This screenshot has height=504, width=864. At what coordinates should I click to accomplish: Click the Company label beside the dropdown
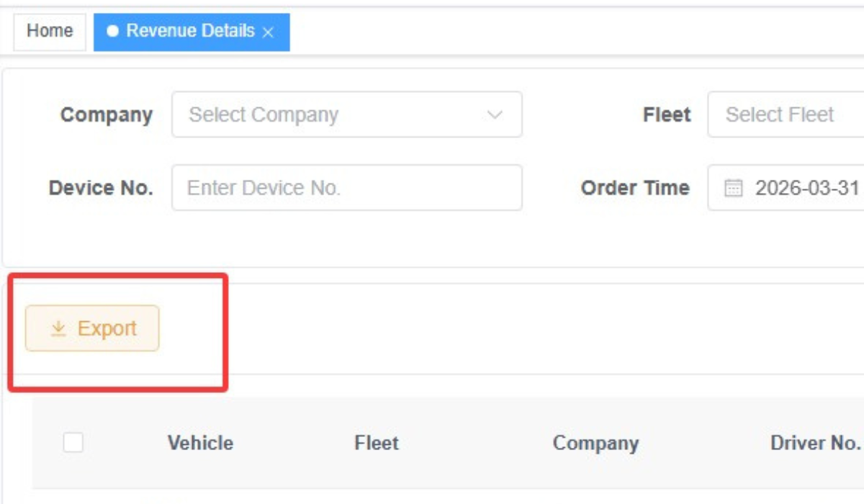click(x=107, y=115)
